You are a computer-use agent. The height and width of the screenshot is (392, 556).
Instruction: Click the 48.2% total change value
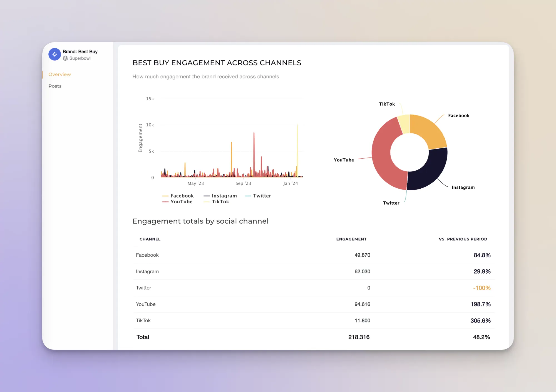[x=481, y=337]
